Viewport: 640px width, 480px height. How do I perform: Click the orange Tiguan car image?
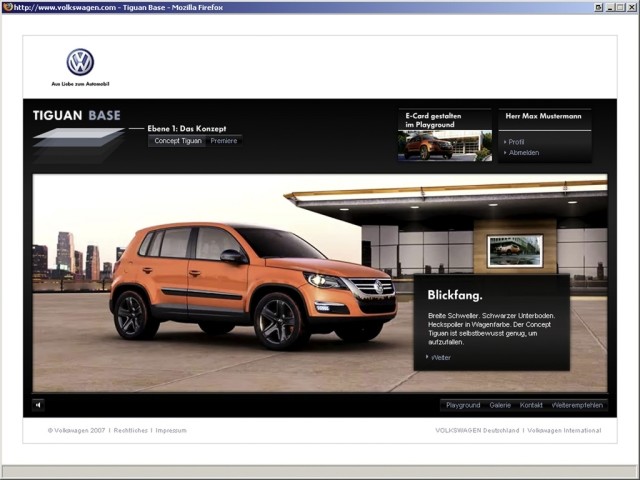pos(253,286)
